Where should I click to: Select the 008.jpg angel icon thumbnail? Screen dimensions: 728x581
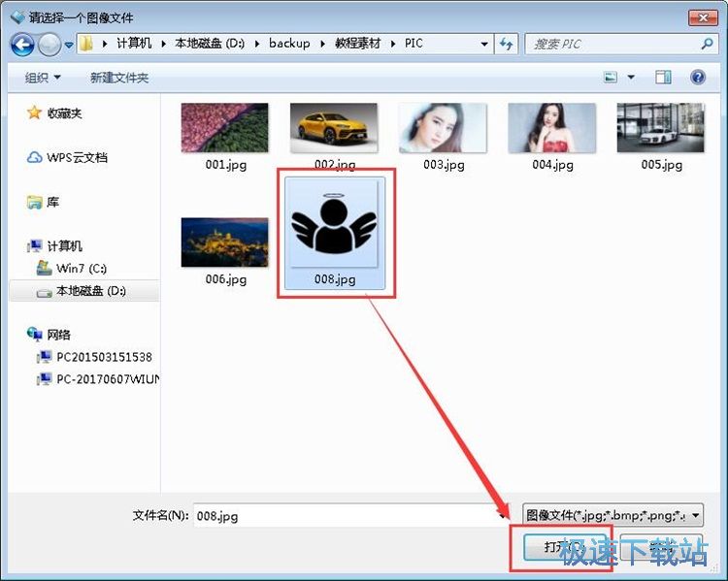click(x=334, y=223)
